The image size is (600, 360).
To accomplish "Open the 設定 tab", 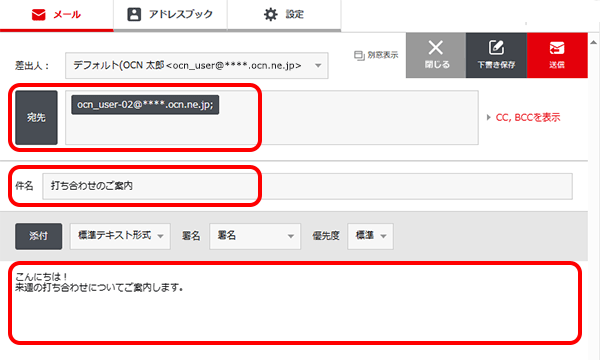I will tap(284, 15).
